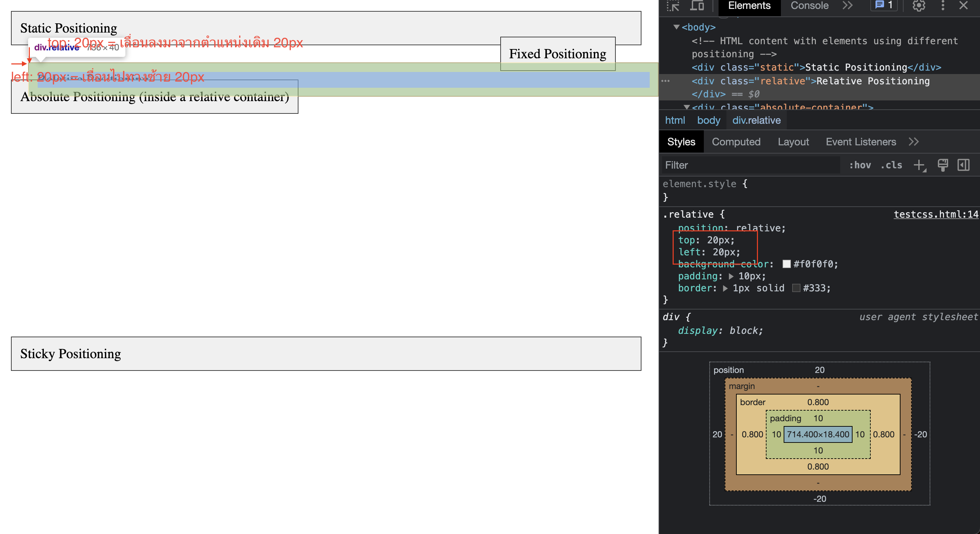Screen dimensions: 980x534
Task: Expand the padding shorthand property
Action: click(731, 276)
